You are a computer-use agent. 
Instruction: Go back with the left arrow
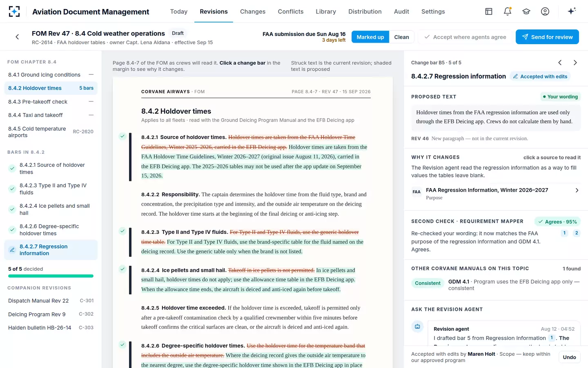(17, 37)
